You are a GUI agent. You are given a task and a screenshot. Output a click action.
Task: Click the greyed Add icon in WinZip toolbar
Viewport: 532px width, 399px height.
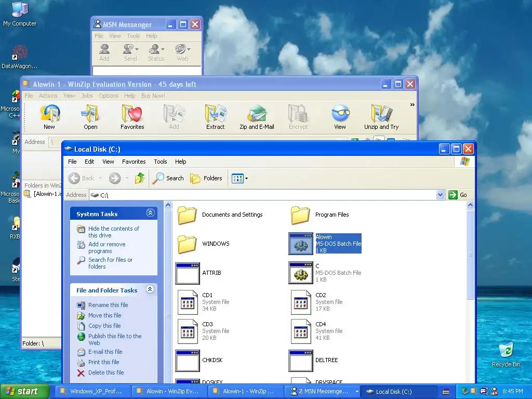(174, 117)
